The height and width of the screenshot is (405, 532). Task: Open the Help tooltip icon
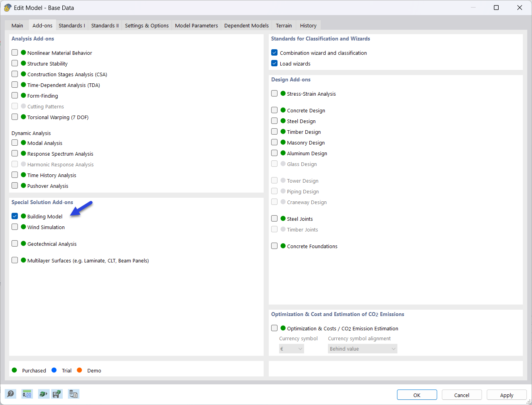[11, 393]
